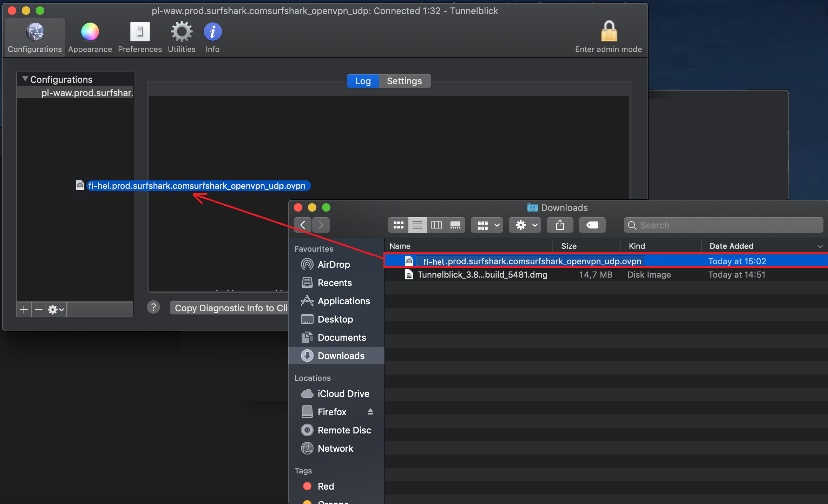Click the Finder Share button

(560, 225)
